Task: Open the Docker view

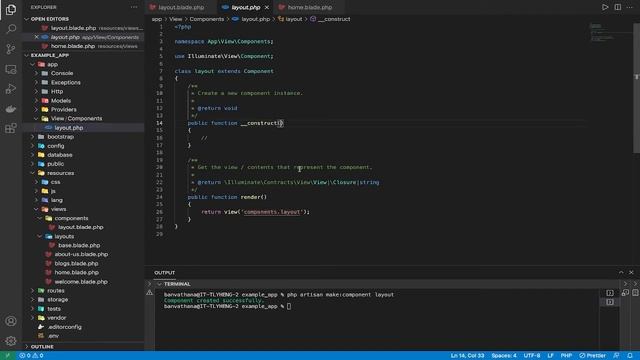Action: pos(11,109)
